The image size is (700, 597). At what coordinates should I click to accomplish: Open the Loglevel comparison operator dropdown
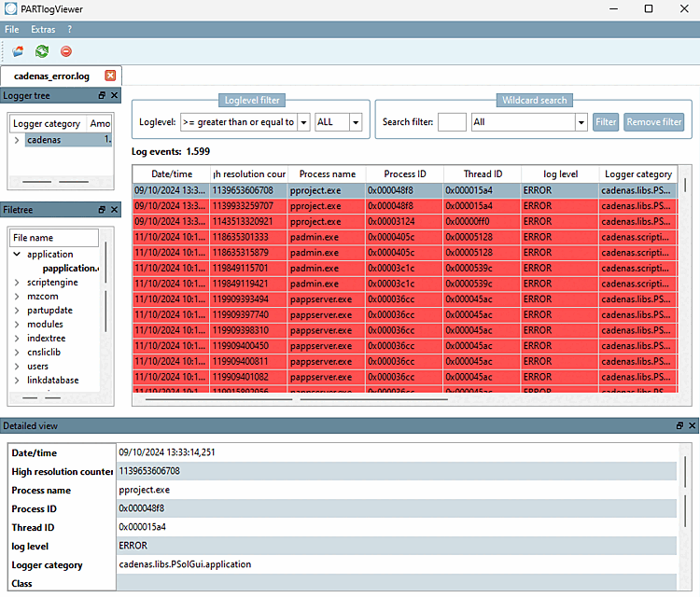point(303,122)
